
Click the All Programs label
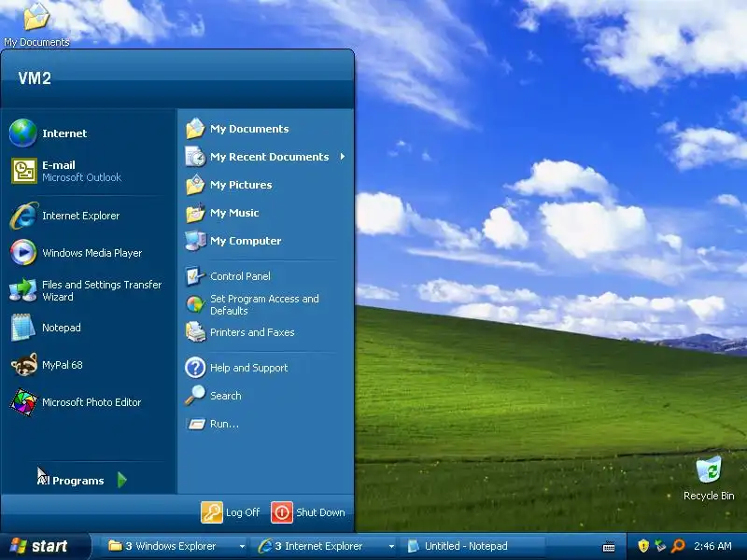(x=71, y=481)
